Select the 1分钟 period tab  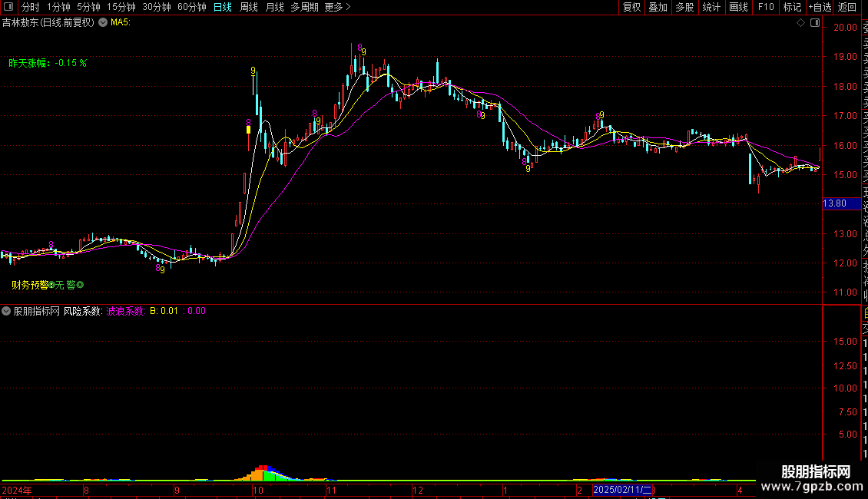58,7
